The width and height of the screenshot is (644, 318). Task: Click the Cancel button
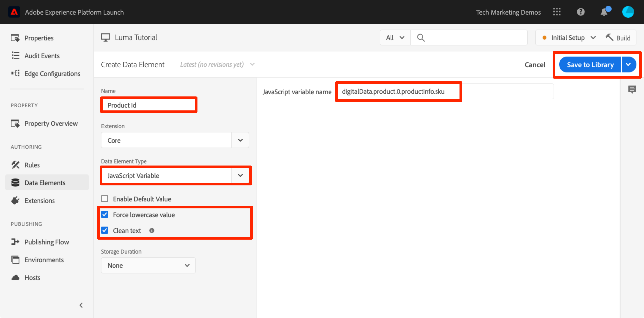534,65
